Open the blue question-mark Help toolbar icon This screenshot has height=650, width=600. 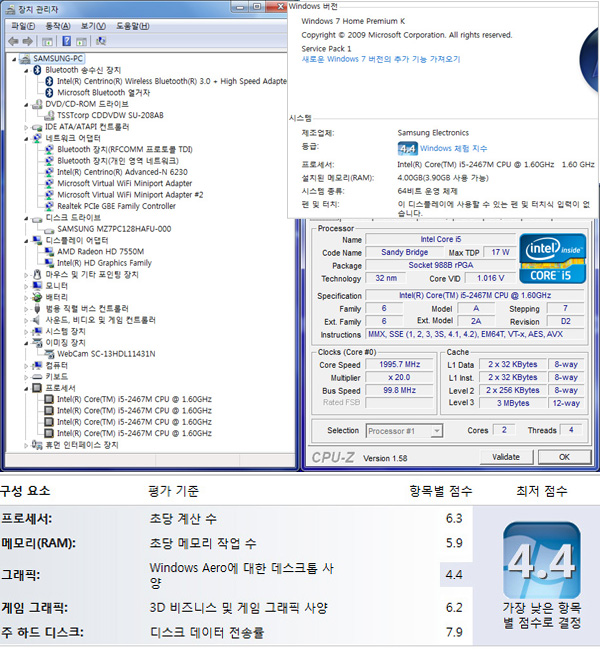[x=66, y=41]
